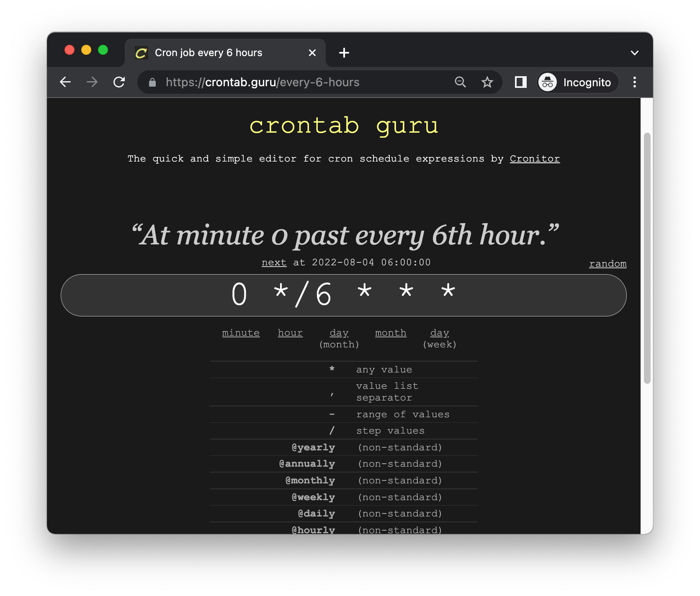Image resolution: width=700 pixels, height=596 pixels.
Task: Open the Cronitor link
Action: pos(535,159)
